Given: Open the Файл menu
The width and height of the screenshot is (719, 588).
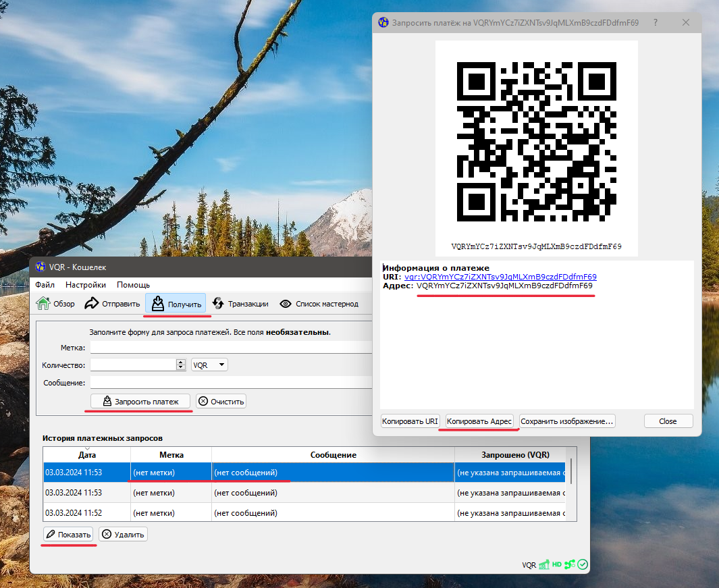Looking at the screenshot, I should (x=45, y=285).
